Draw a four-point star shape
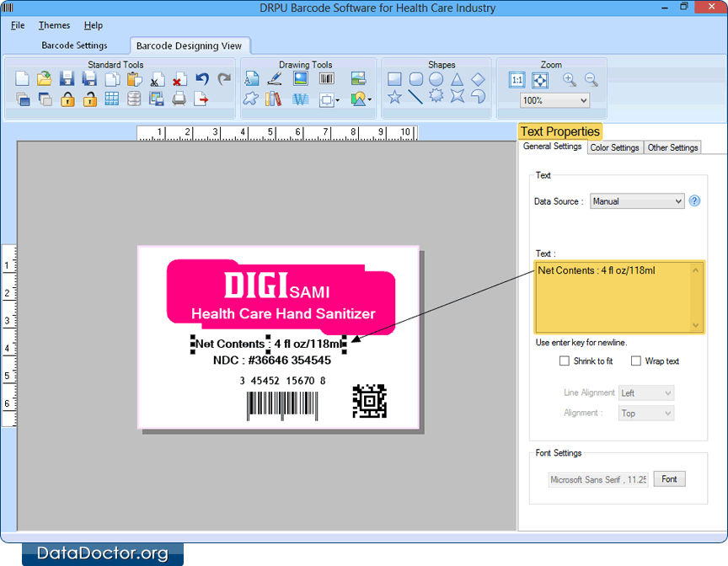 pos(458,96)
